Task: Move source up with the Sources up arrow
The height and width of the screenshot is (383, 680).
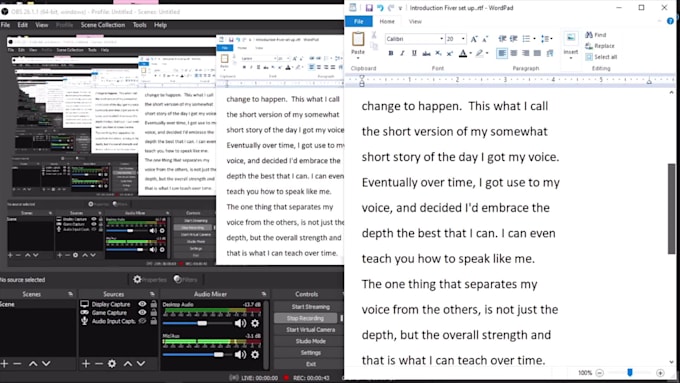Action: [128, 363]
